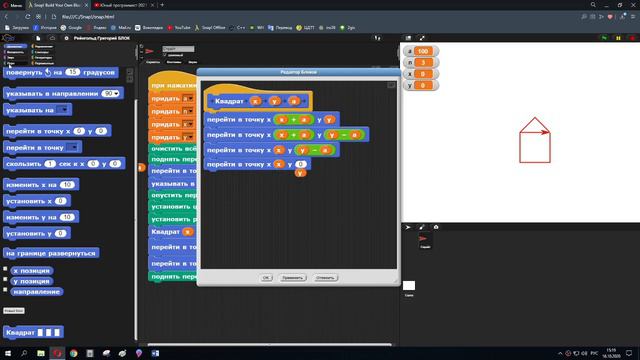Paint a new sprite with brush icon
The image size is (640, 360).
tap(422, 227)
